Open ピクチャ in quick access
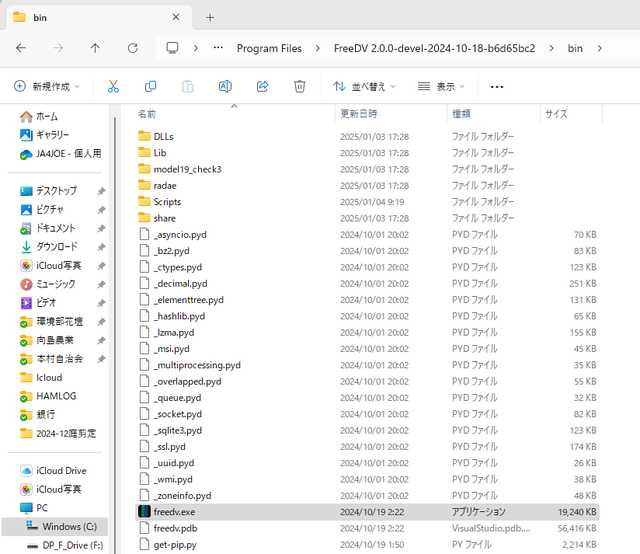The width and height of the screenshot is (640, 554). [x=42, y=209]
